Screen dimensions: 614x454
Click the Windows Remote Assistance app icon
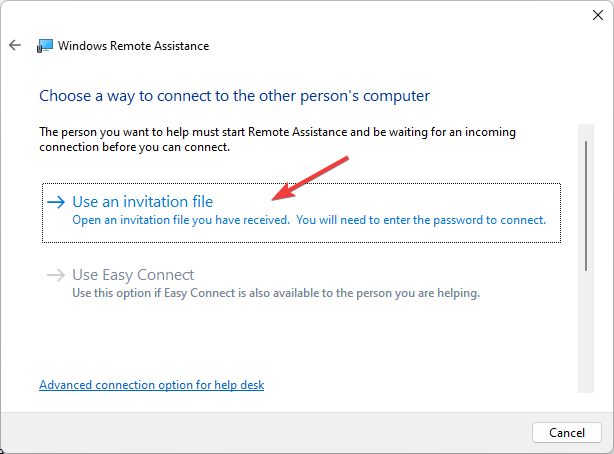coord(45,45)
